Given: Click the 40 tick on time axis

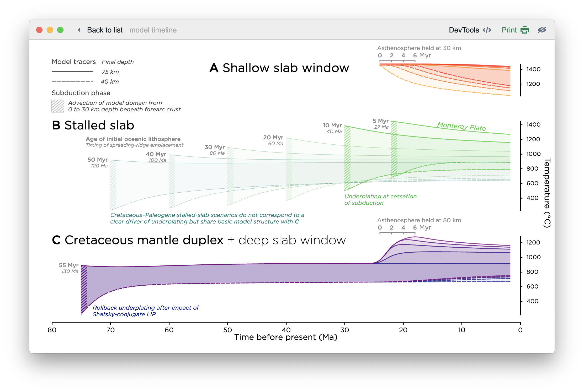Looking at the screenshot, I should (x=286, y=330).
